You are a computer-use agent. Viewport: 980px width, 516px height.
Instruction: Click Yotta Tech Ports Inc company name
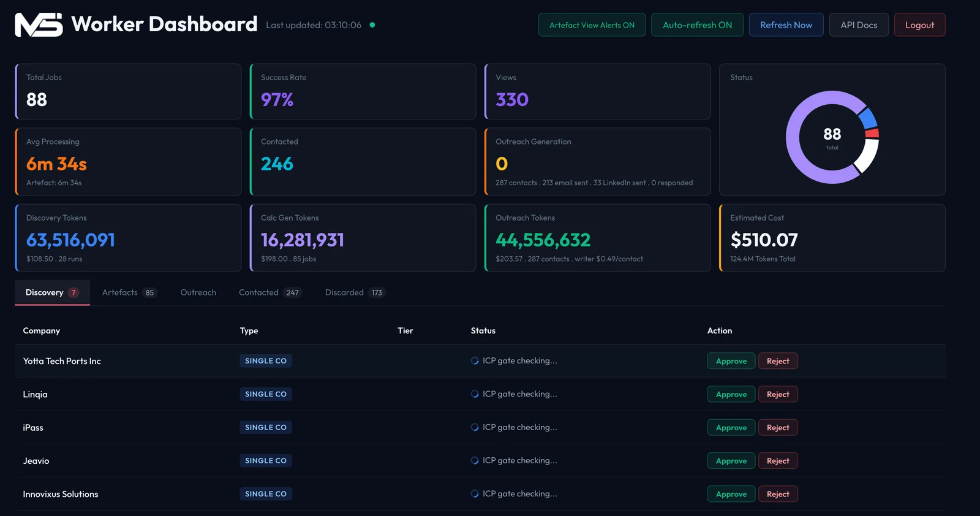coord(62,361)
